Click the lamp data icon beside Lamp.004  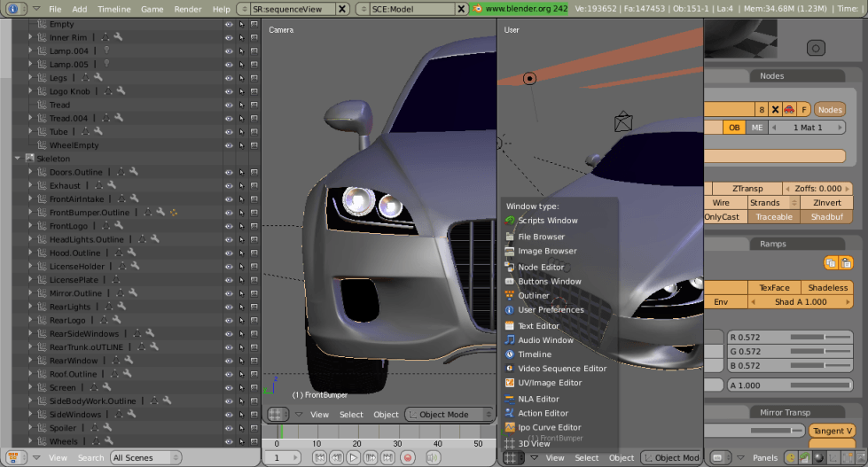(x=106, y=51)
